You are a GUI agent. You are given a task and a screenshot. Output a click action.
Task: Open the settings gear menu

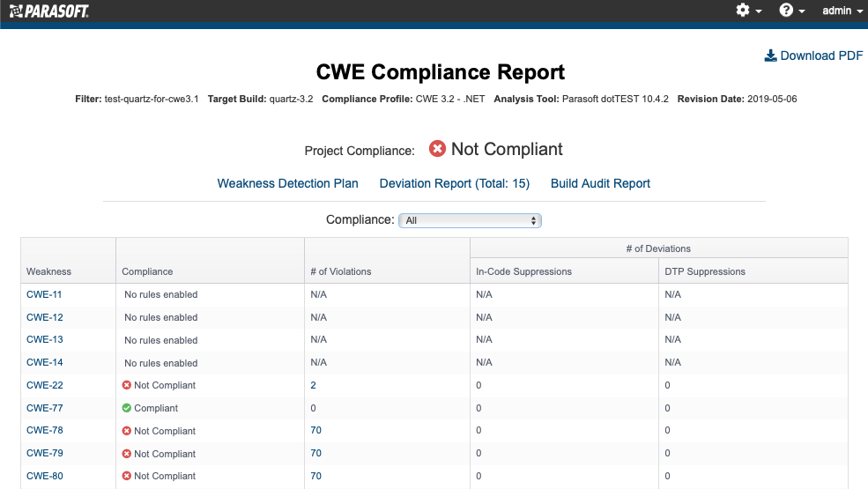click(748, 11)
